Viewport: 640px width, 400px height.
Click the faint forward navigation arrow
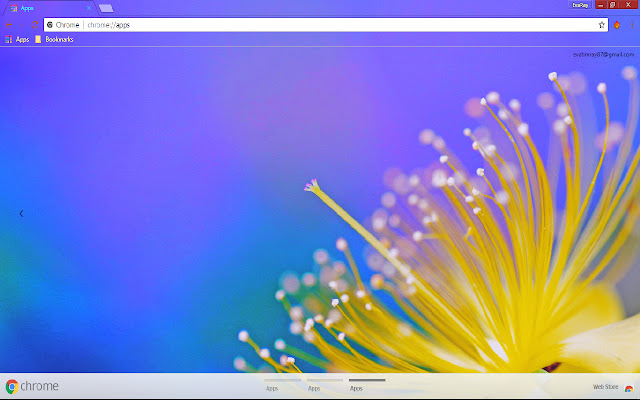pyautogui.click(x=22, y=25)
